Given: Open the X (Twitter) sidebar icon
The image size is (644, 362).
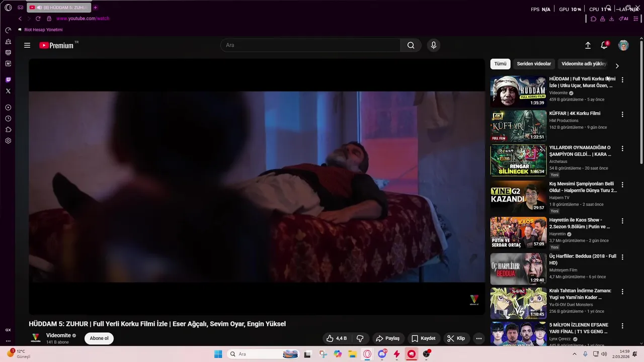Looking at the screenshot, I should (x=8, y=91).
